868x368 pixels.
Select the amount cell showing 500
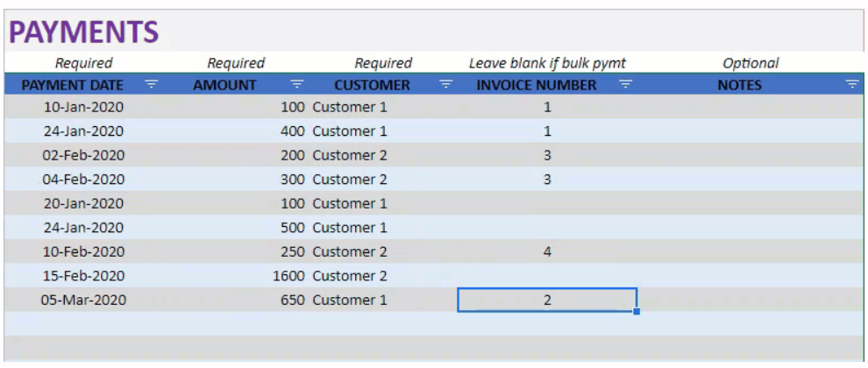coord(235,228)
